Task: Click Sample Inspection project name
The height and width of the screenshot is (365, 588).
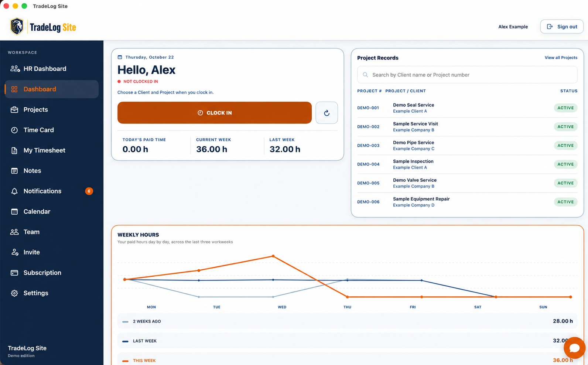Action: pos(413,161)
